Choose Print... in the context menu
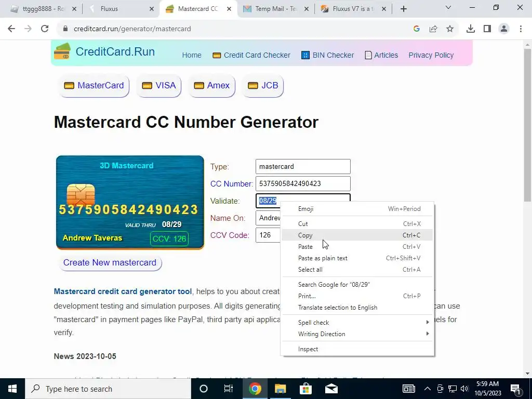532x399 pixels. click(x=357, y=296)
